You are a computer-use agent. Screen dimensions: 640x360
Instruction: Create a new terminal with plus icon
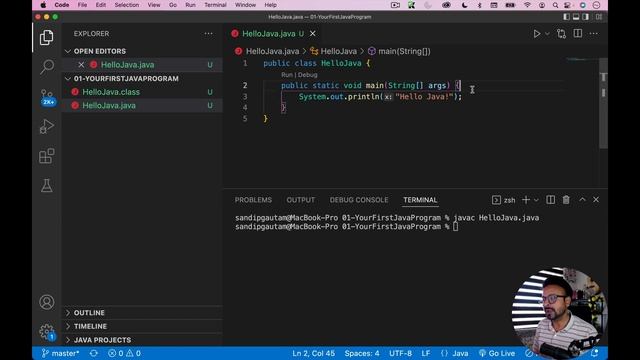526,200
